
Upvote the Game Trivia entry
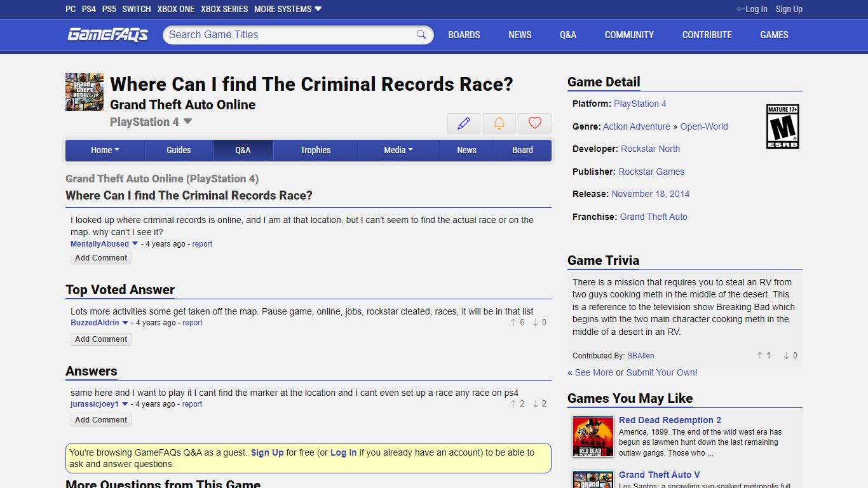(759, 356)
